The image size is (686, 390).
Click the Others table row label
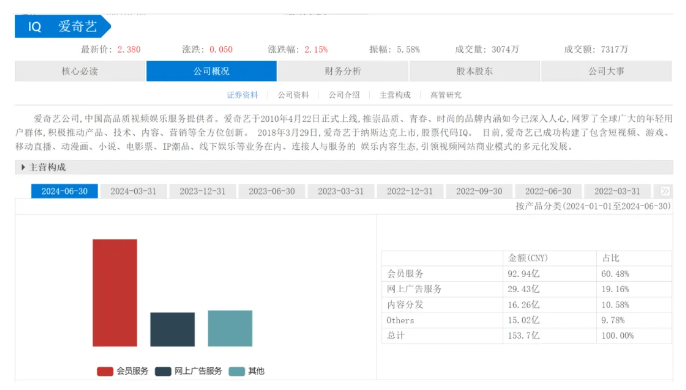[x=400, y=320]
